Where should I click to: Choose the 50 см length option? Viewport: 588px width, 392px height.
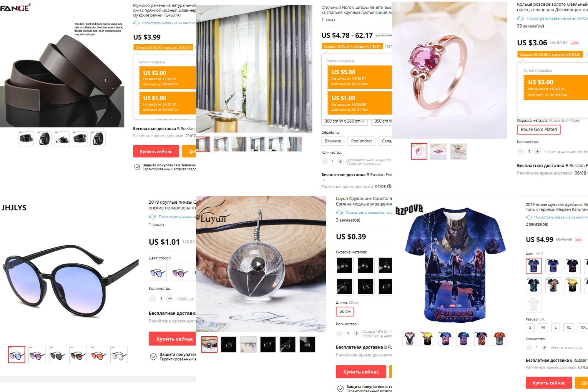click(x=345, y=311)
